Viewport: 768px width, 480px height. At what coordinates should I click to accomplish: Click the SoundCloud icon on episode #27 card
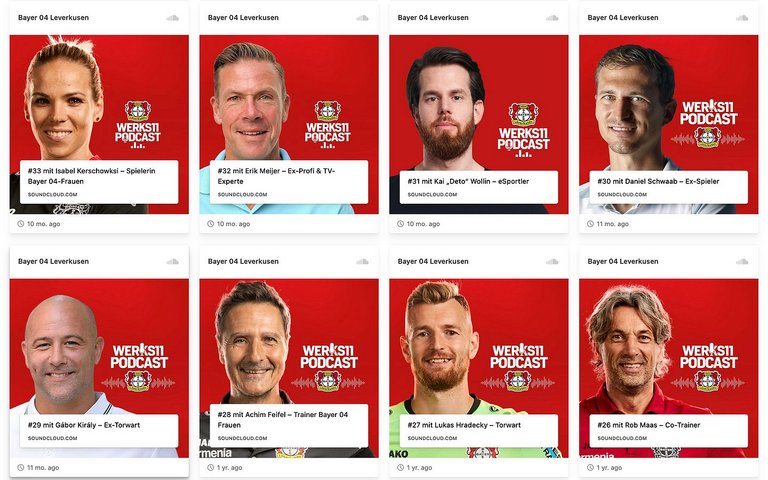tap(552, 262)
